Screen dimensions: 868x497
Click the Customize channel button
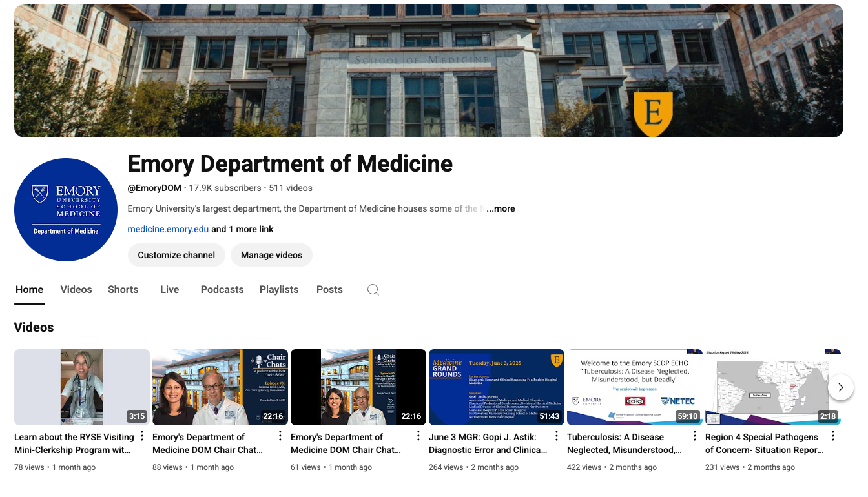176,255
